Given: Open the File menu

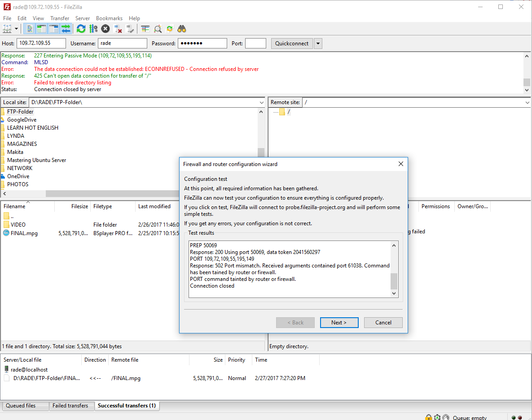Looking at the screenshot, I should (x=7, y=18).
